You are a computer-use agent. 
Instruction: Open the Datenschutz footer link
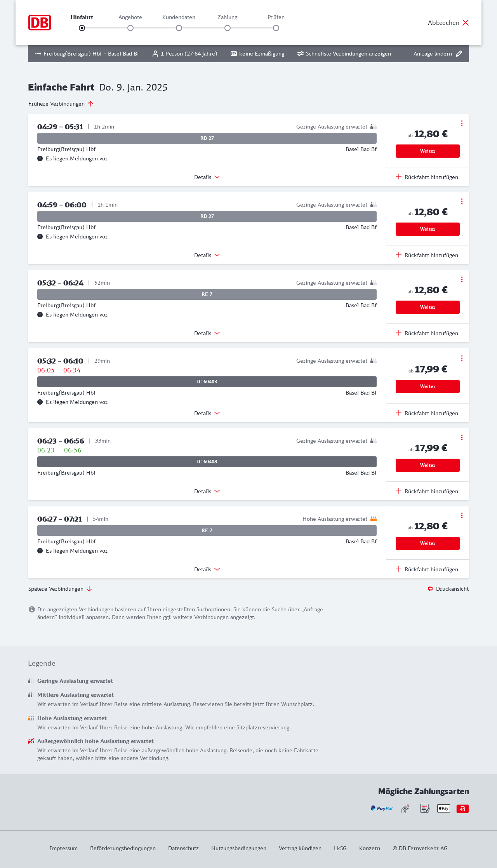pyautogui.click(x=183, y=848)
